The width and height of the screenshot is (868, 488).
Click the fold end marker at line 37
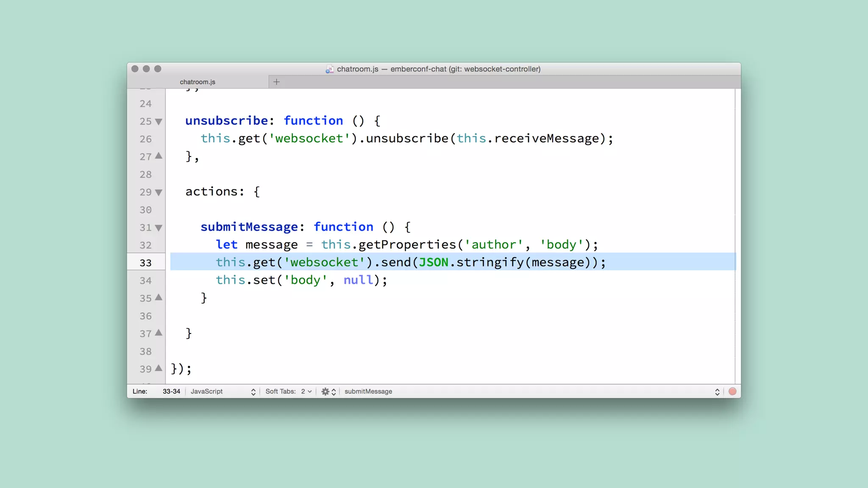pyautogui.click(x=159, y=333)
